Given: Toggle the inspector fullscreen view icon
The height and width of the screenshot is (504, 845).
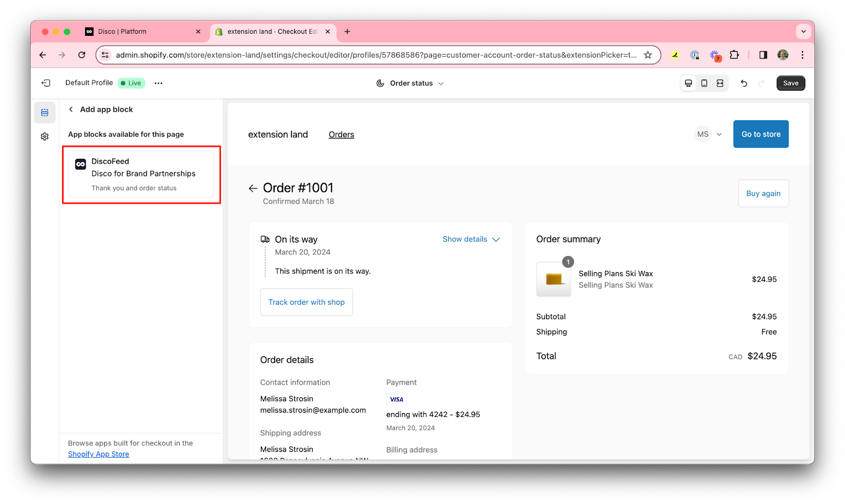Looking at the screenshot, I should tap(720, 83).
